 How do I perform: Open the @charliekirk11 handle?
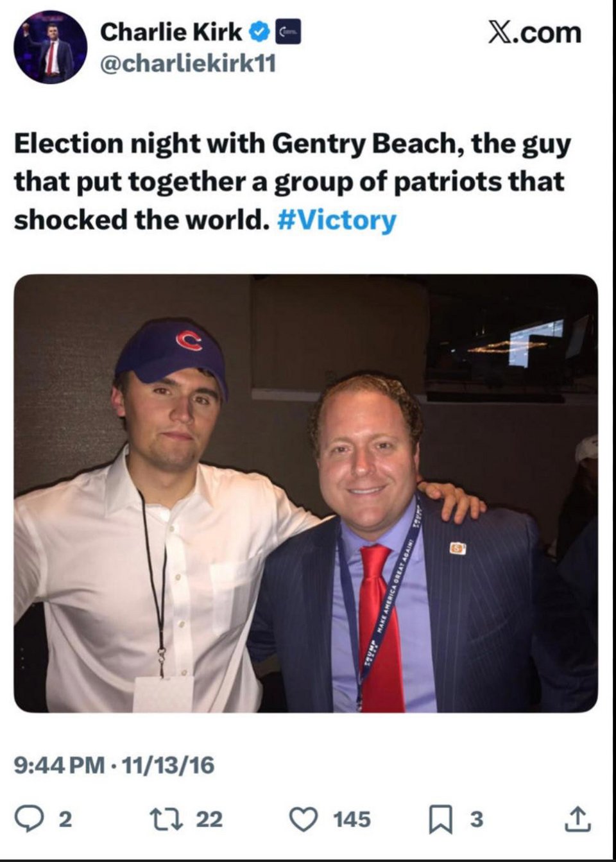pyautogui.click(x=187, y=63)
